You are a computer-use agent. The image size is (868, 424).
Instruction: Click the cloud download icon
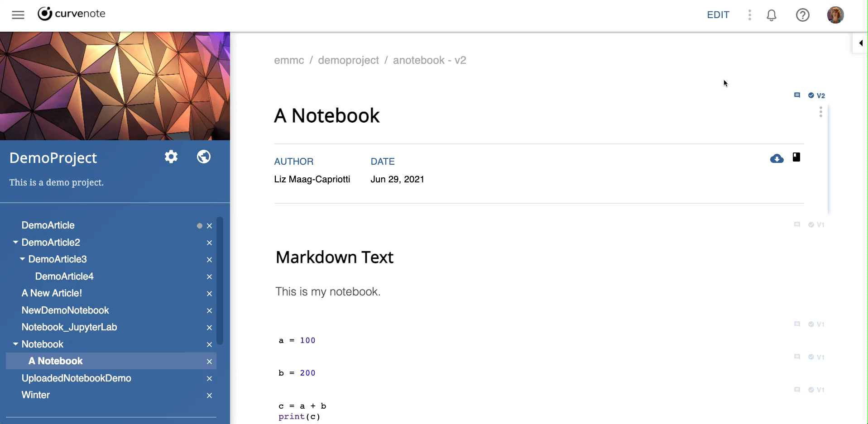777,158
